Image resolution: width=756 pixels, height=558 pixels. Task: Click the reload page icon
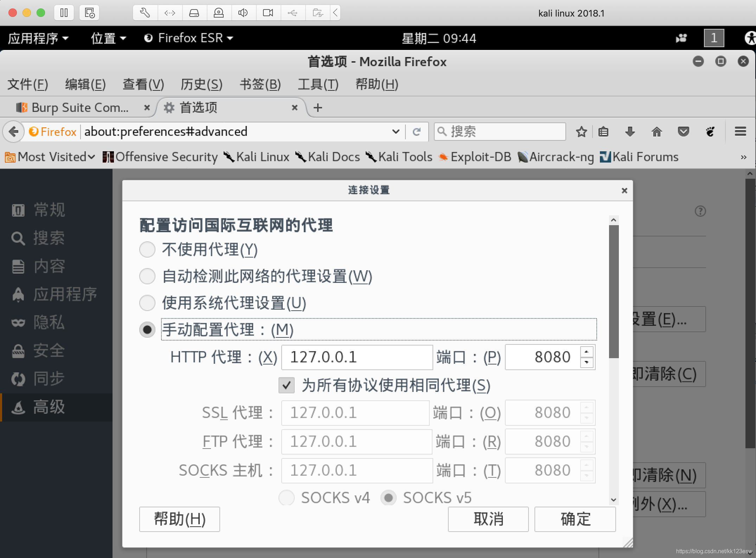point(417,132)
